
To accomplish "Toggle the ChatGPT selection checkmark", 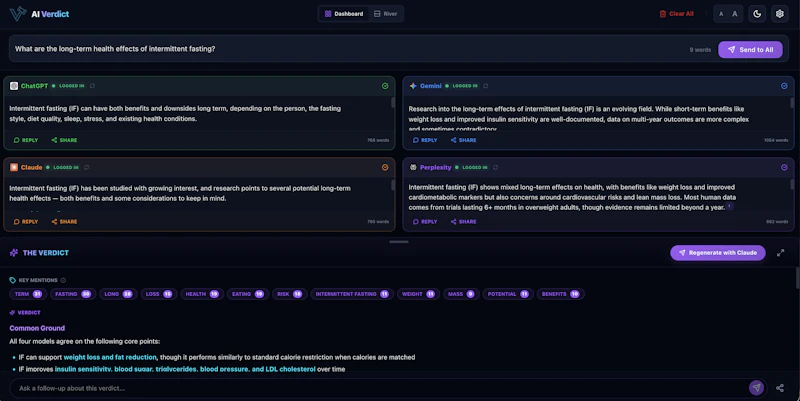I will coord(385,86).
